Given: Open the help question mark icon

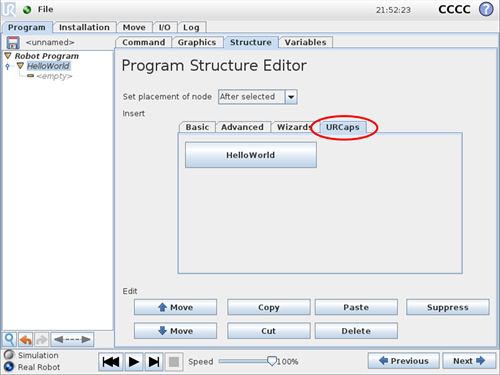Looking at the screenshot, I should [486, 9].
